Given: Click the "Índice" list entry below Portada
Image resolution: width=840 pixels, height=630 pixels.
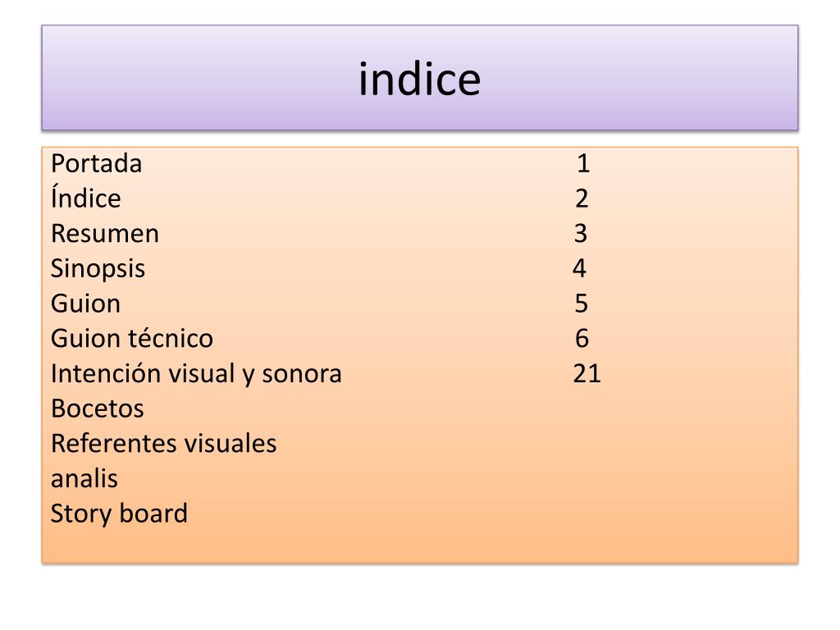Looking at the screenshot, I should tap(85, 199).
